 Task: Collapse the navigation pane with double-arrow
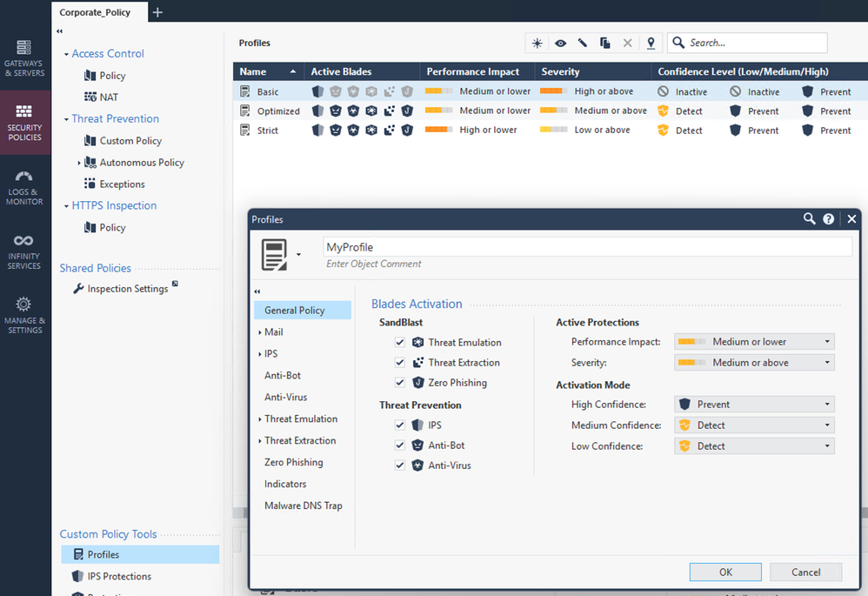click(x=60, y=31)
